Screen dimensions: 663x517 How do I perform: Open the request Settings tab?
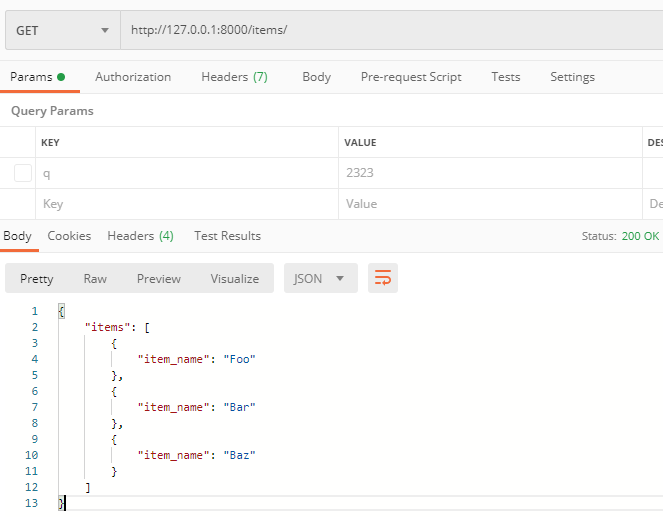572,77
